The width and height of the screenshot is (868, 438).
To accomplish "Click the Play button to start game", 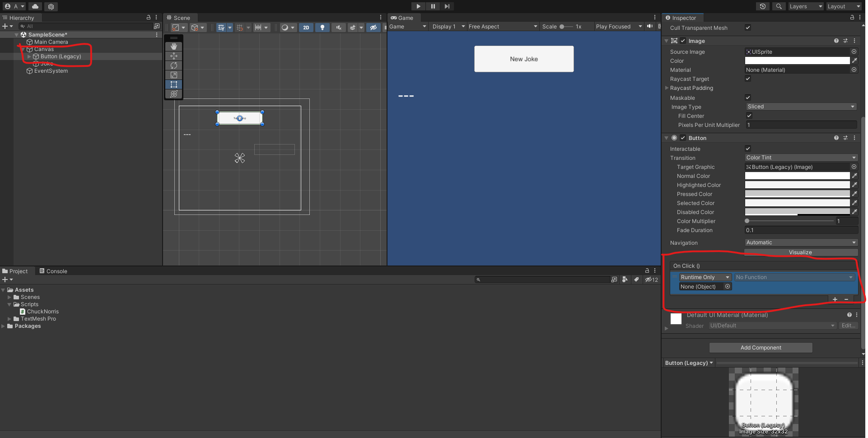I will click(418, 6).
